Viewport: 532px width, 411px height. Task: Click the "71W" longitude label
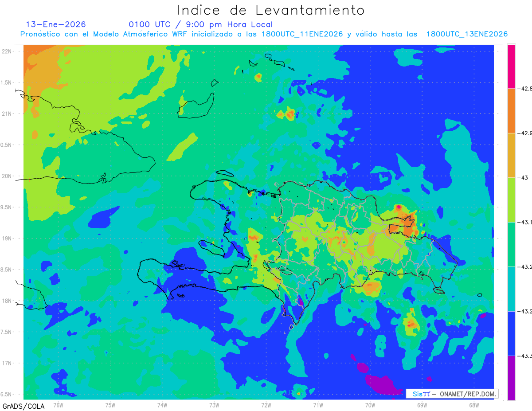pos(318,405)
